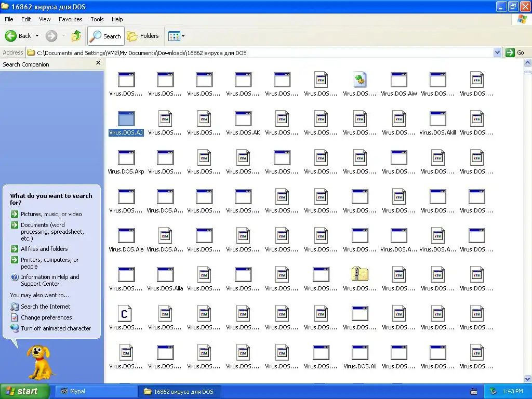532x399 pixels.
Task: Open the View menu
Action: tap(45, 19)
